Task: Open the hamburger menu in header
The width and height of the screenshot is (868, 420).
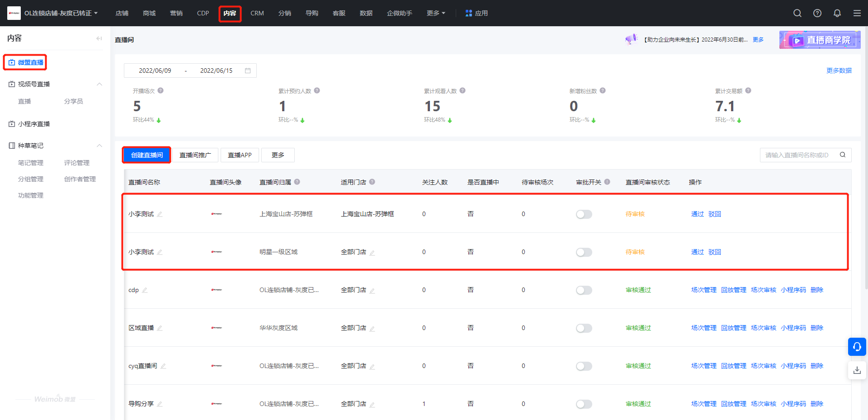Action: [857, 13]
